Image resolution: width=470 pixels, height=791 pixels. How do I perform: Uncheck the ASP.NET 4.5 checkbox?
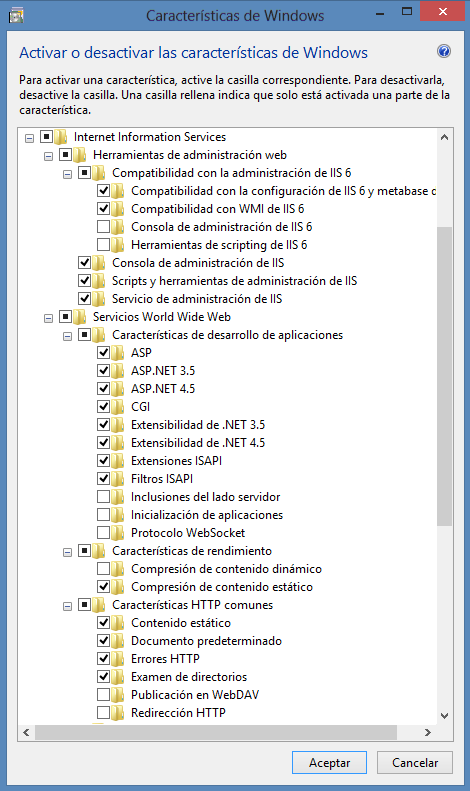103,388
